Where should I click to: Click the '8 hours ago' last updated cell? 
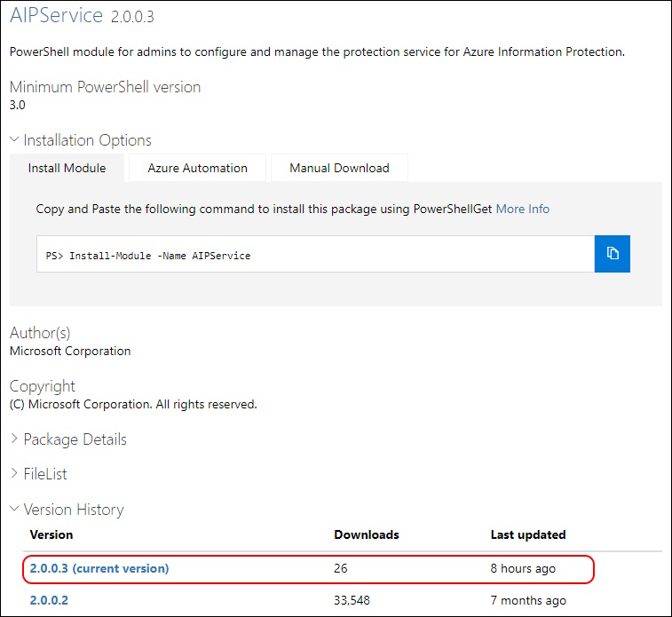(x=523, y=568)
